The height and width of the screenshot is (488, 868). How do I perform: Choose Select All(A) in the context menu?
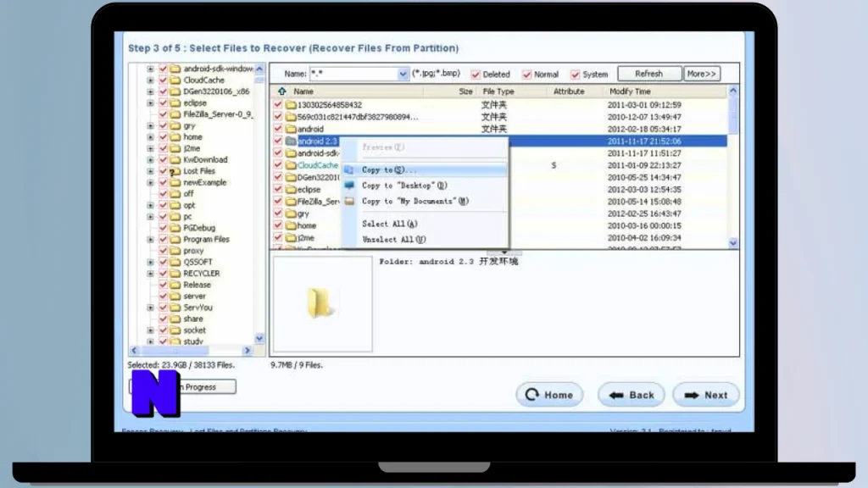pos(424,224)
